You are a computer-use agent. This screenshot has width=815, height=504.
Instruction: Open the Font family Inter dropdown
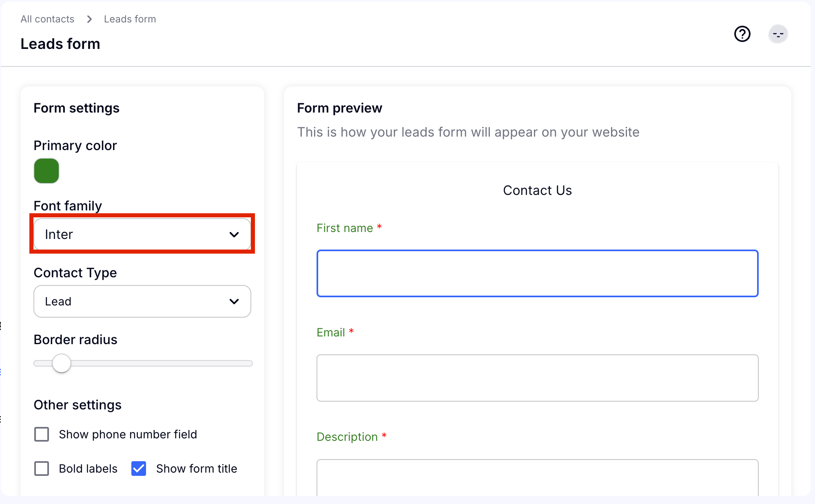tap(135, 234)
